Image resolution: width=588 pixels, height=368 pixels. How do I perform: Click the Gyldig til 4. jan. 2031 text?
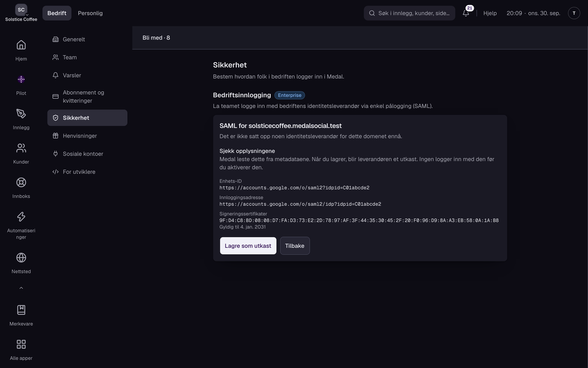tap(243, 227)
